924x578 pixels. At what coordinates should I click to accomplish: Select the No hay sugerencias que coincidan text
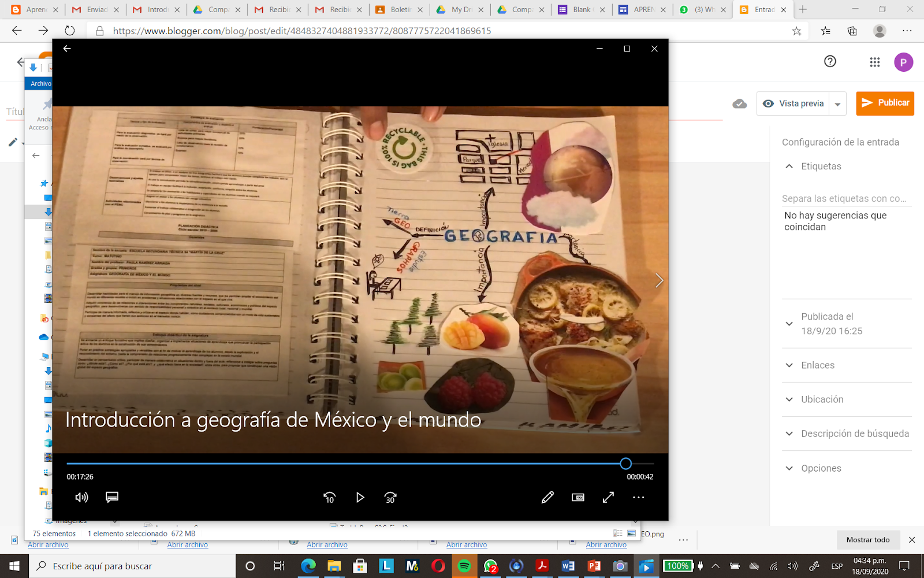[x=835, y=221]
